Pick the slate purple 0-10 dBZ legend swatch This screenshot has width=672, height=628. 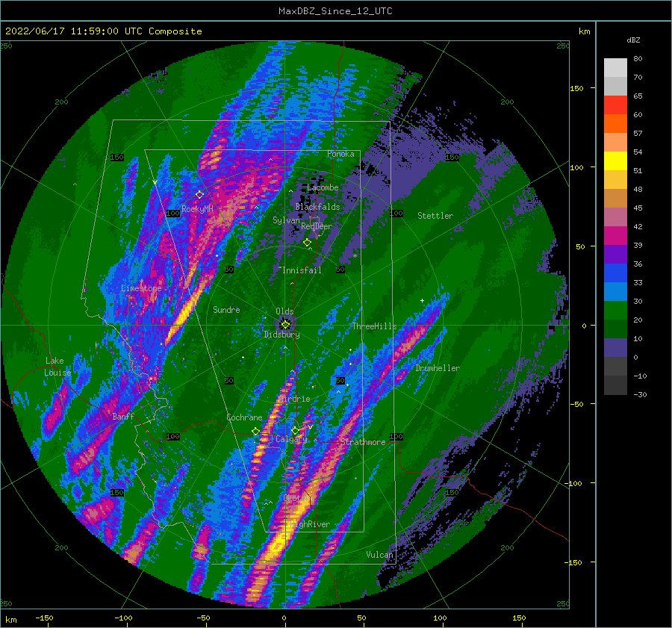[615, 348]
